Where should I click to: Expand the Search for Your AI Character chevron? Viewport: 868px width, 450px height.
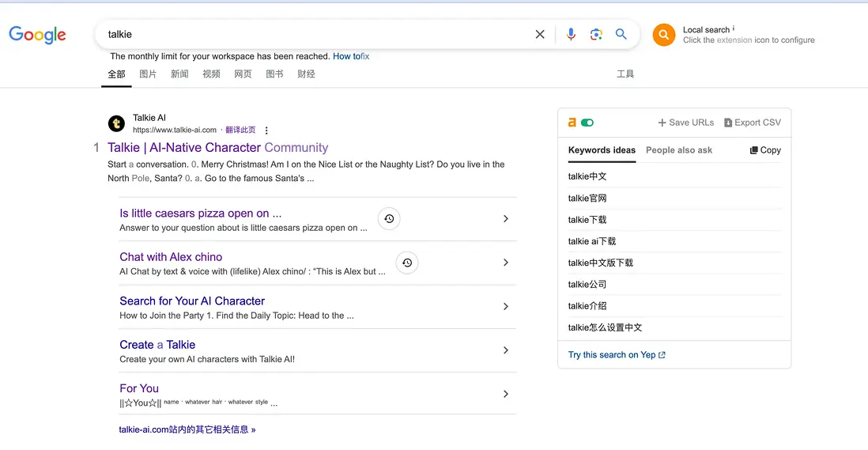(506, 307)
